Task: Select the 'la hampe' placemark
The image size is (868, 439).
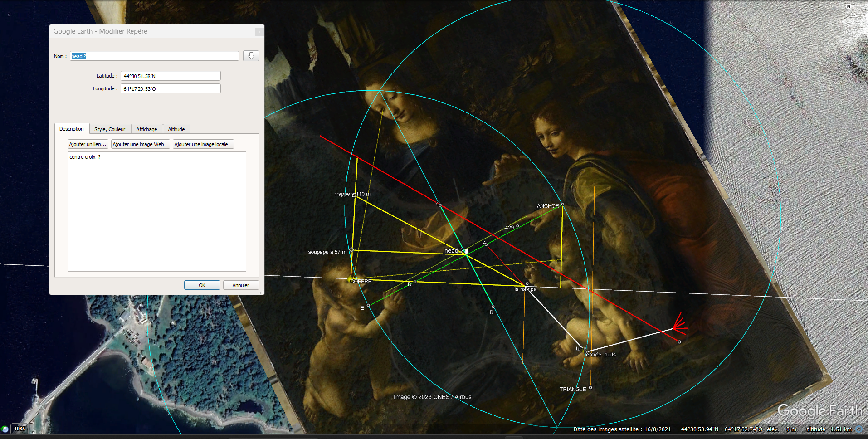Action: point(527,283)
